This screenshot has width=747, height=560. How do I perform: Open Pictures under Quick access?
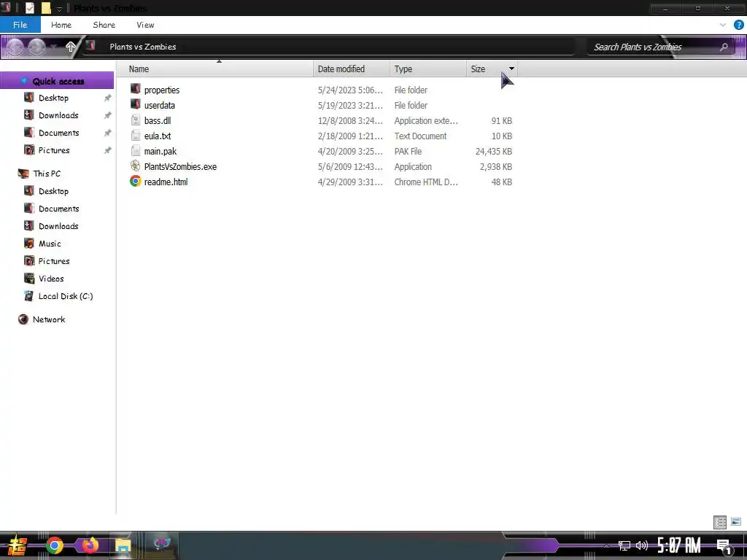click(54, 150)
